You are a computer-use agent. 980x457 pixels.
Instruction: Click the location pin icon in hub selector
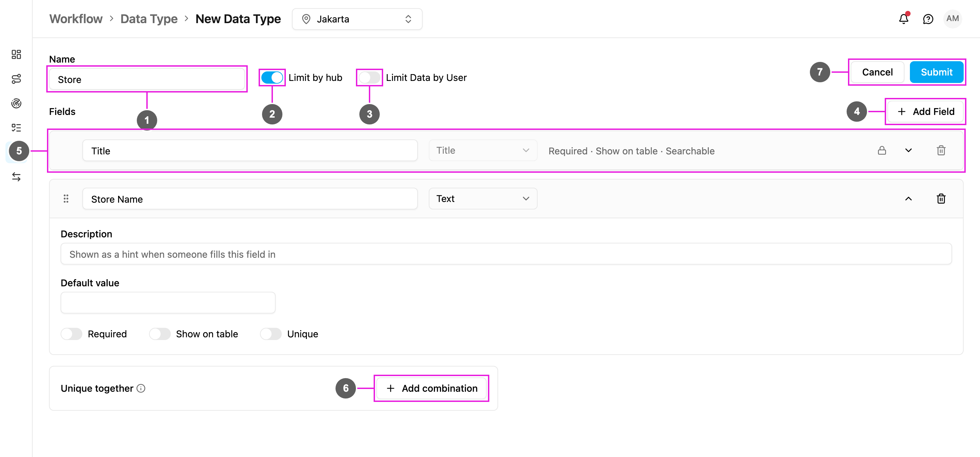[x=306, y=19]
